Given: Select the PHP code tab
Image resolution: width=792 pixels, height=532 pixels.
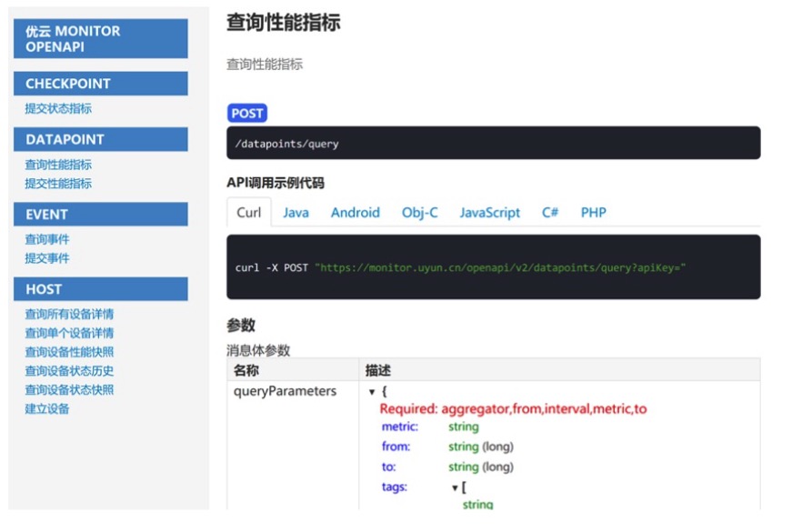Looking at the screenshot, I should pos(593,213).
